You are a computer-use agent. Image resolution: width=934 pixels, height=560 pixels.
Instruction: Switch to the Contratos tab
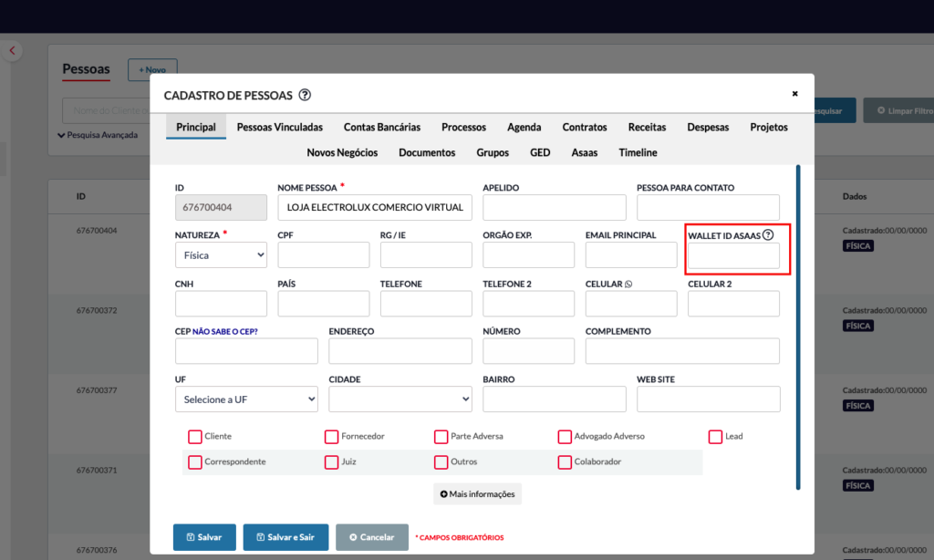[585, 127]
